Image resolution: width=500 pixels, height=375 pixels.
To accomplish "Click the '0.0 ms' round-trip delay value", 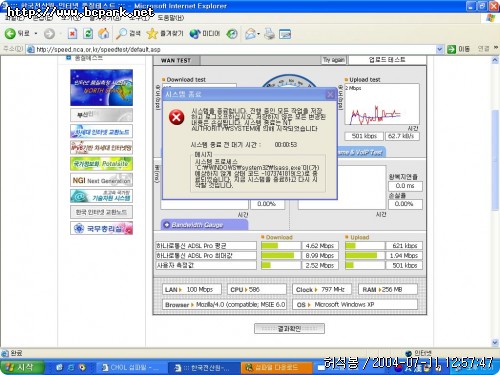I will [x=405, y=186].
